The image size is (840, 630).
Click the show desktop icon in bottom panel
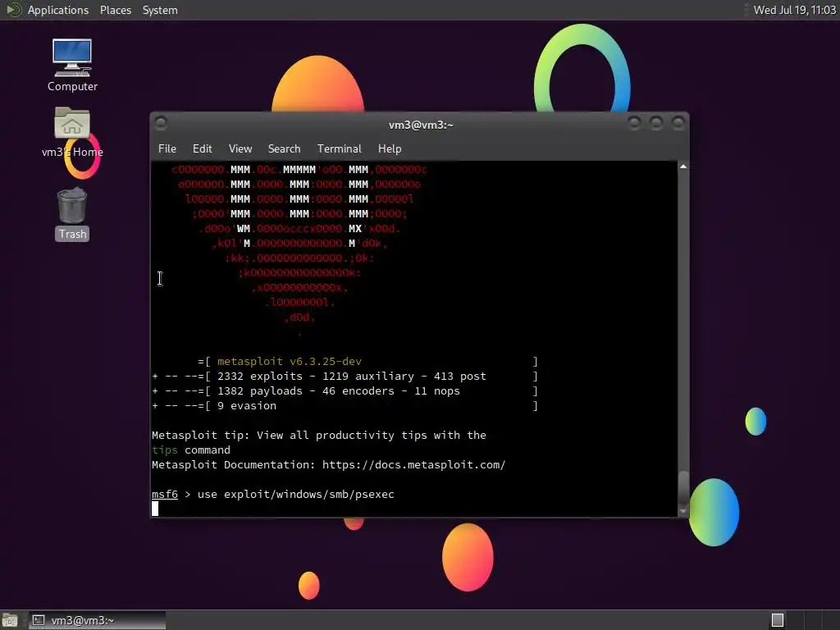point(10,620)
